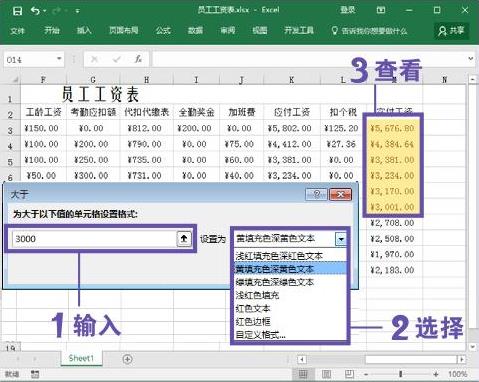Click the 共享 share button
The width and height of the screenshot is (479, 382).
point(451,31)
